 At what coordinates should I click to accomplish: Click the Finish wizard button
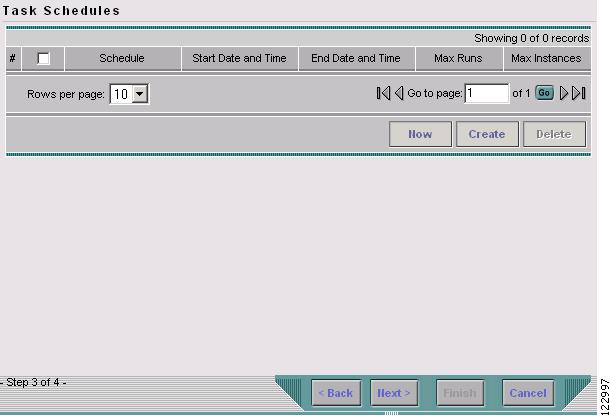pos(460,393)
